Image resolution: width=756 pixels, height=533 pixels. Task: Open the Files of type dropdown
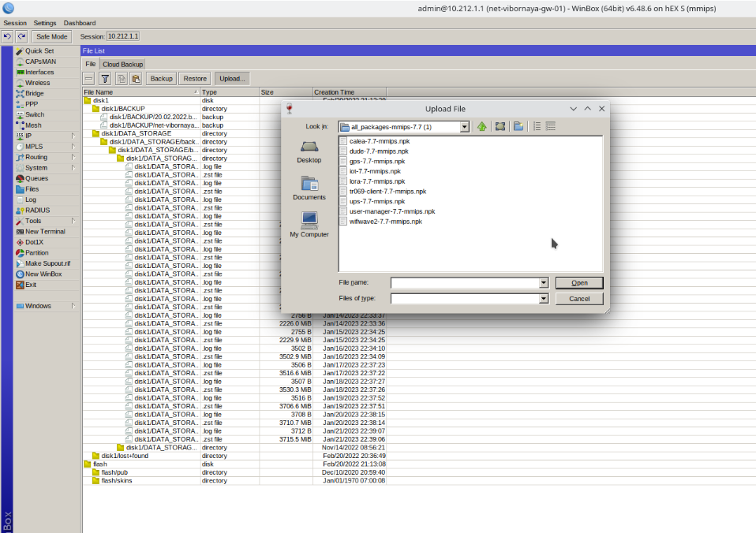[543, 299]
